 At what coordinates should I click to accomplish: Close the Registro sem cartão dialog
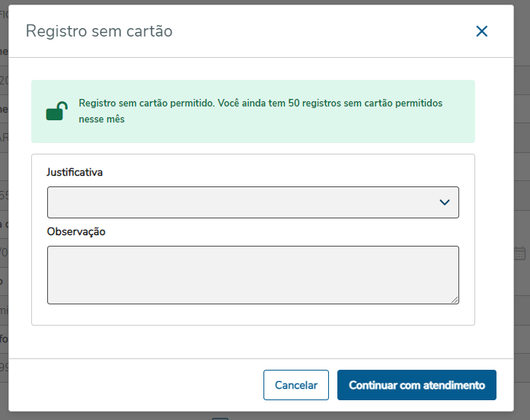pos(481,31)
